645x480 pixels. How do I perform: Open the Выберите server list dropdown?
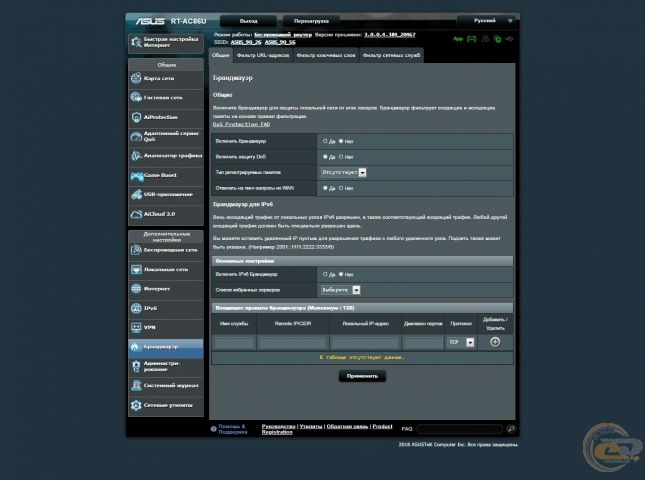pos(341,290)
